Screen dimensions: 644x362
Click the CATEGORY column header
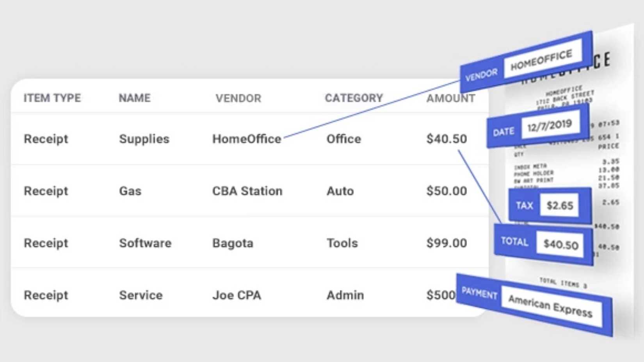(354, 98)
